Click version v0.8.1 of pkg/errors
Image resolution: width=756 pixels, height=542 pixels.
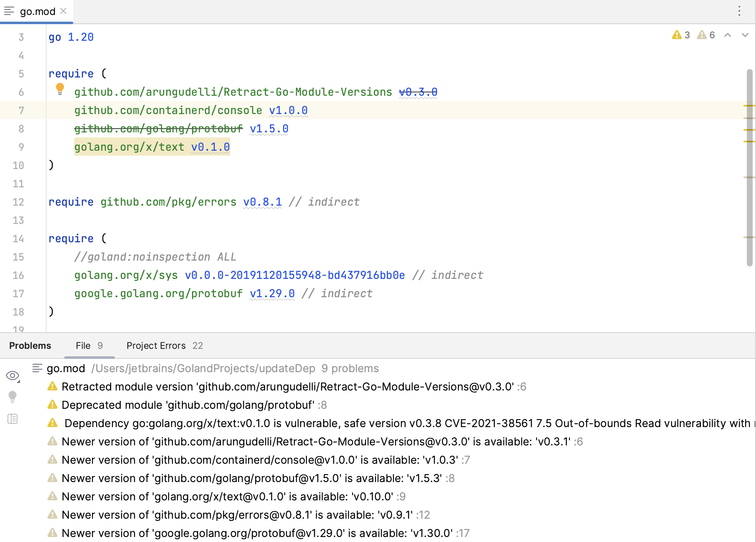(262, 202)
